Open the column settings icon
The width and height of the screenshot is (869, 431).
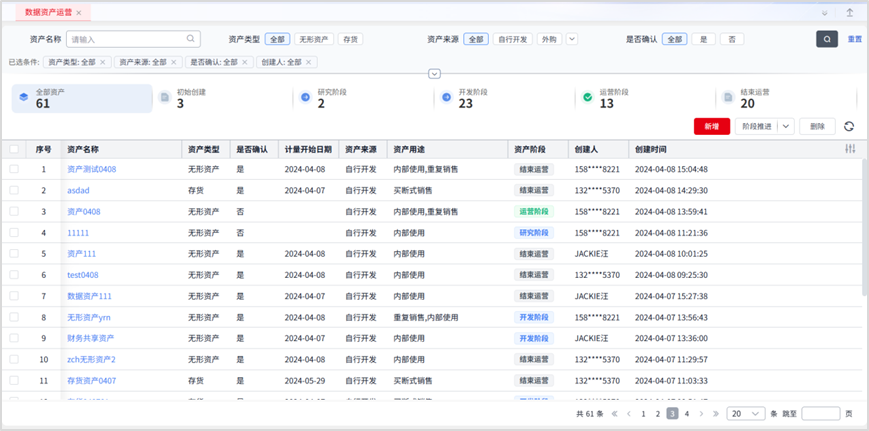click(850, 149)
